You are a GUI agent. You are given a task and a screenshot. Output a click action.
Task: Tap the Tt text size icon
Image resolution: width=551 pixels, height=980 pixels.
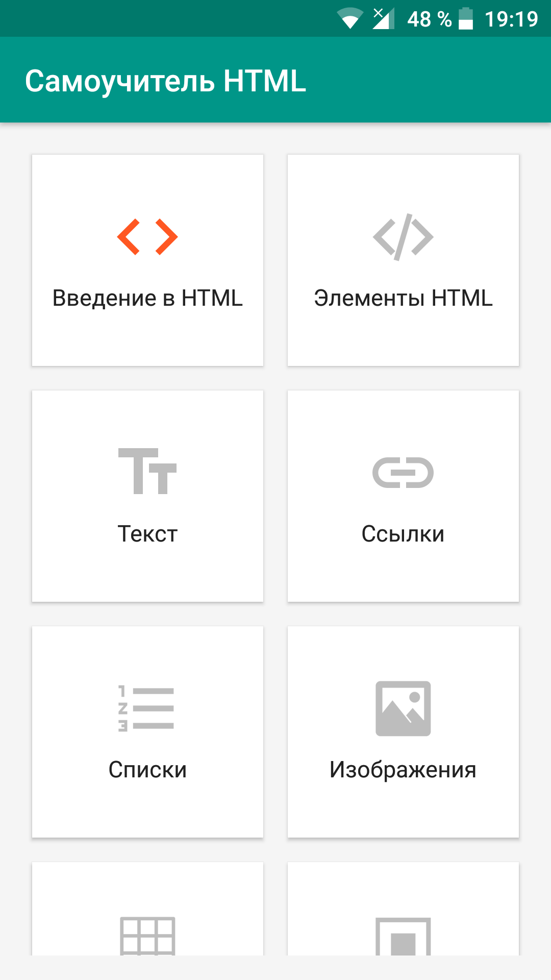[x=147, y=471]
